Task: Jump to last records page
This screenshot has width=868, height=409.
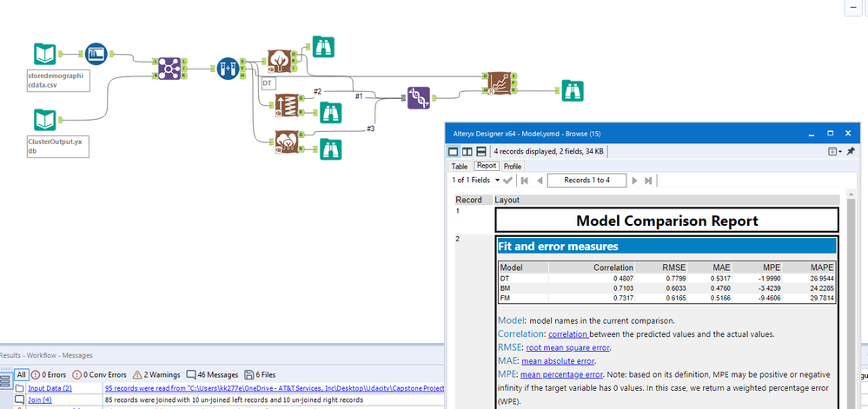Action: coord(648,180)
